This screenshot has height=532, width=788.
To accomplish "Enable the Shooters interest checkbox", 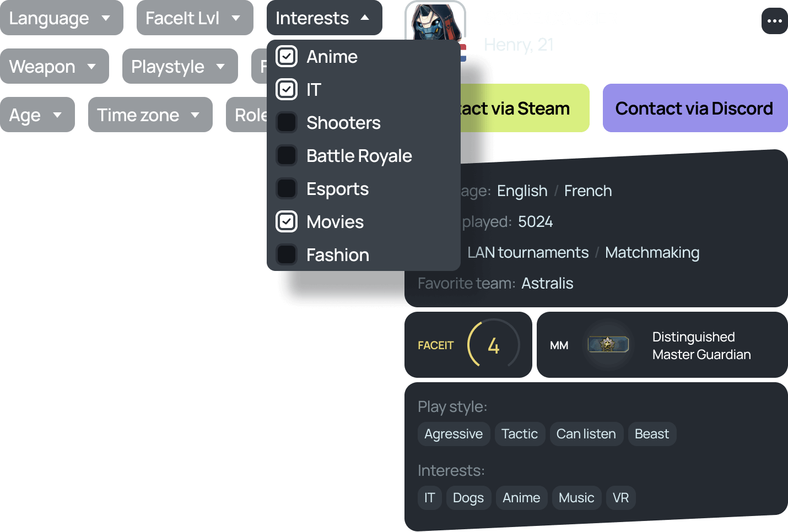I will pos(287,122).
